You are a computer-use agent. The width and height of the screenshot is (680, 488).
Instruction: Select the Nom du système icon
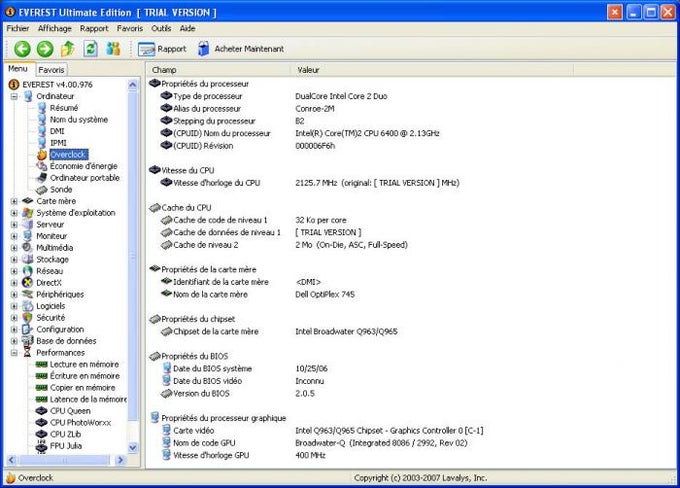point(42,119)
